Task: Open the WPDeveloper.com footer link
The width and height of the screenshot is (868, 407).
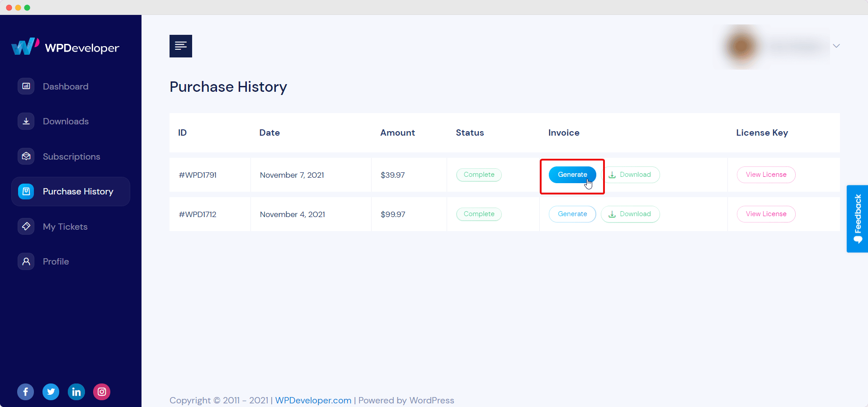Action: coord(313,400)
